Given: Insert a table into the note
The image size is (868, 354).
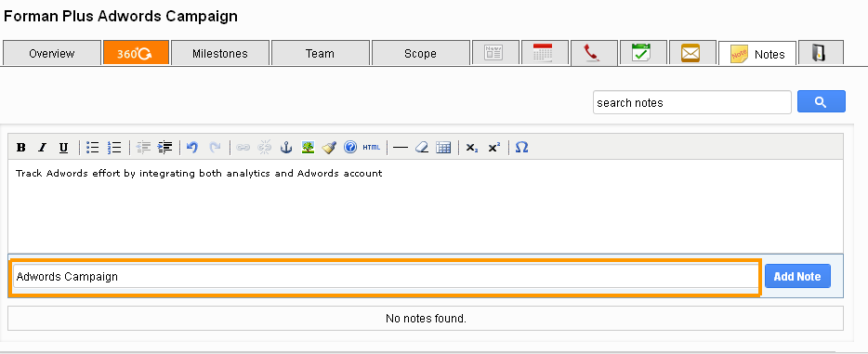Looking at the screenshot, I should [443, 147].
